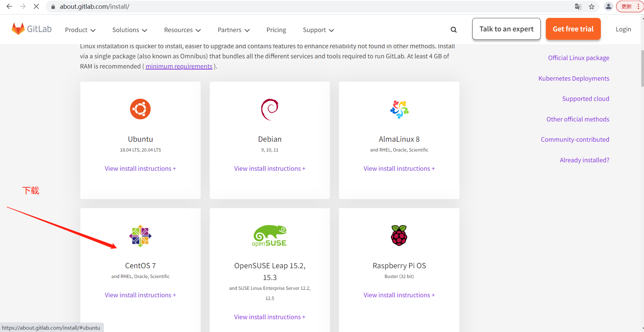The image size is (644, 332).
Task: Open the minimum requirements link
Action: pos(179,66)
